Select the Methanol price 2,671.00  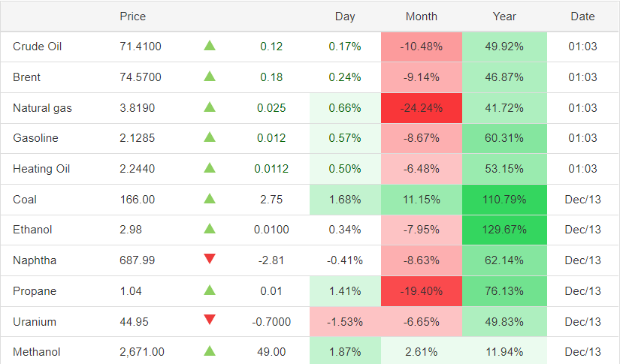[142, 352]
